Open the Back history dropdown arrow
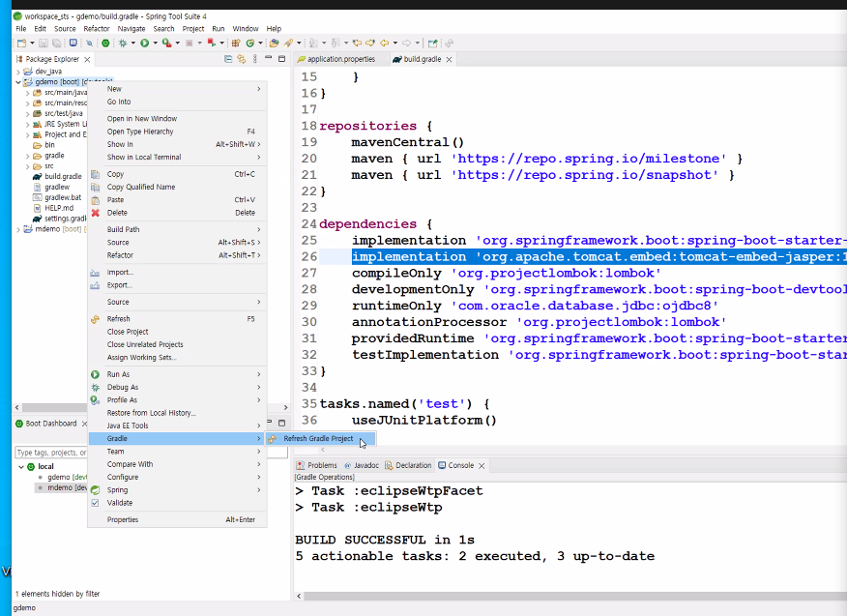The height and width of the screenshot is (616, 847). (x=394, y=43)
